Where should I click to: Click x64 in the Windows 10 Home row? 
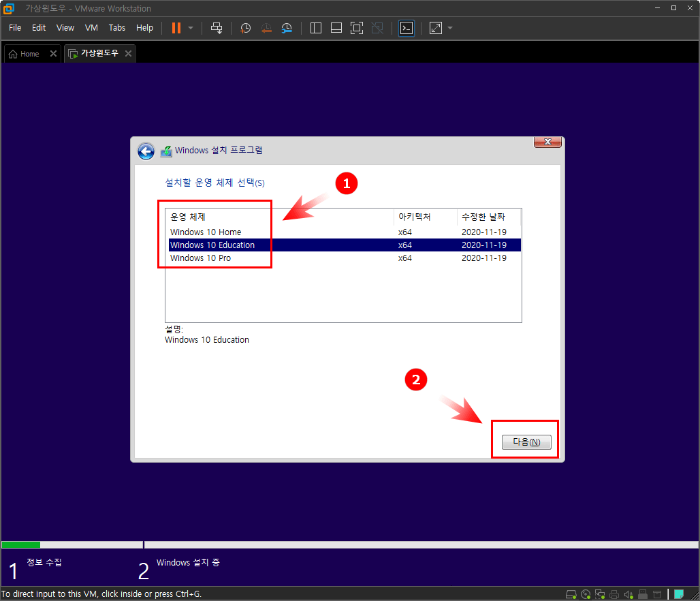pos(405,232)
